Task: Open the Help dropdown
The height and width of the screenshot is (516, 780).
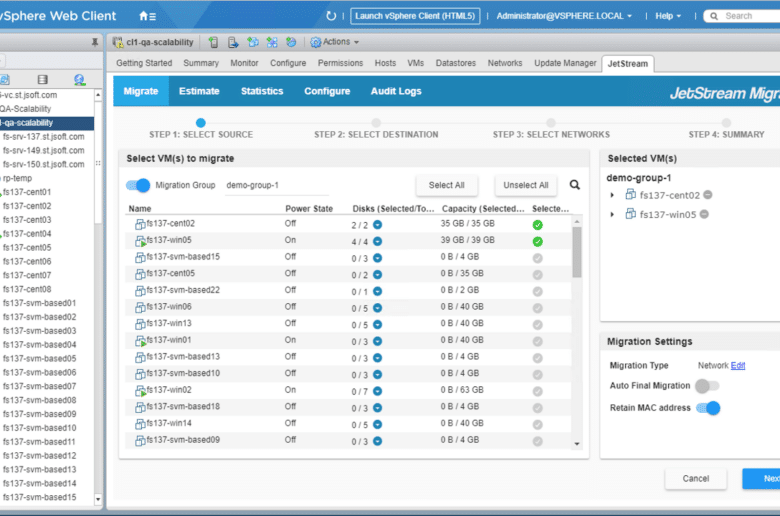Action: 668,16
